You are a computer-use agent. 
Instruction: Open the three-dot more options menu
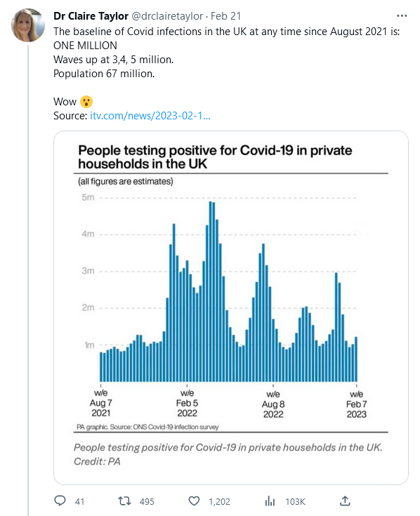(x=402, y=15)
